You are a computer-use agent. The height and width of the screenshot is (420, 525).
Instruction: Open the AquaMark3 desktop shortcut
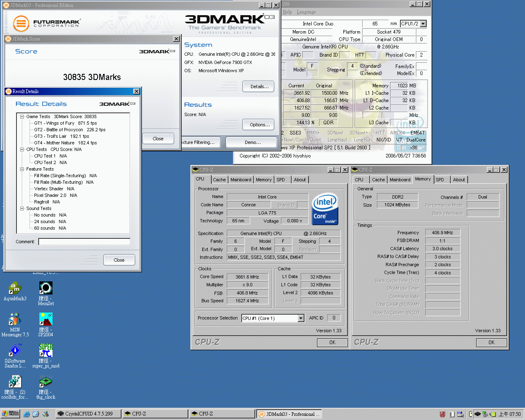click(x=15, y=291)
